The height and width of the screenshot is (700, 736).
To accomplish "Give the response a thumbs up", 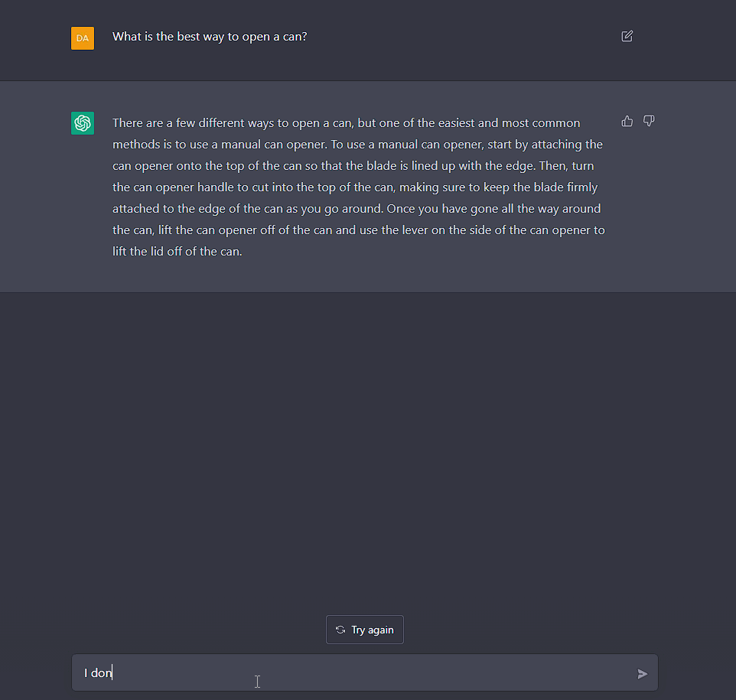I will (x=627, y=121).
